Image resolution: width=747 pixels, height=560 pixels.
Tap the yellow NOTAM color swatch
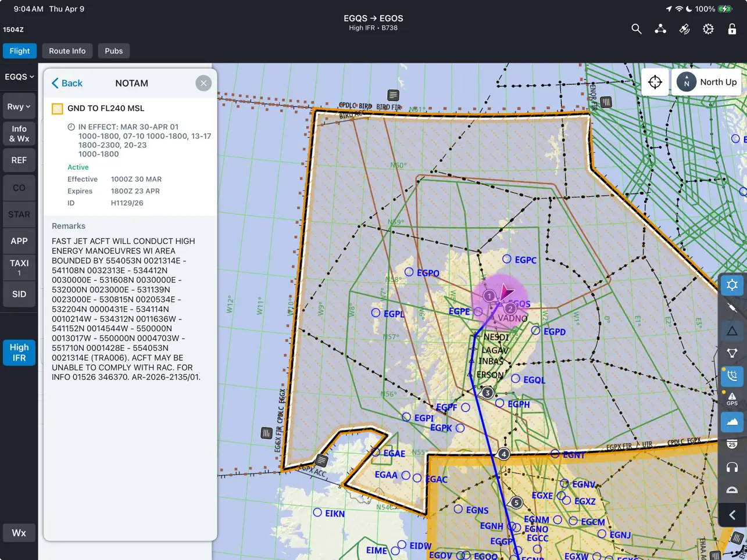click(58, 109)
